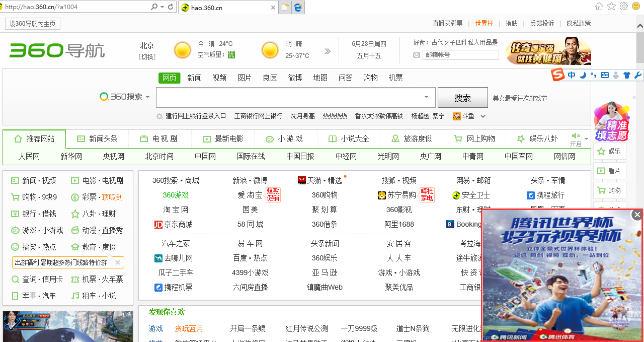The height and width of the screenshot is (342, 644).
Task: Open the 360游戏 link
Action: tap(176, 195)
